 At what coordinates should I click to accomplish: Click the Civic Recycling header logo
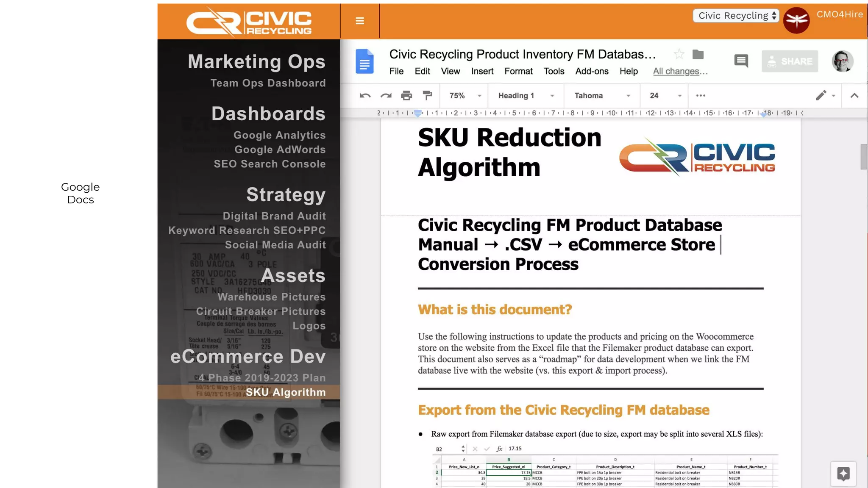tap(249, 22)
